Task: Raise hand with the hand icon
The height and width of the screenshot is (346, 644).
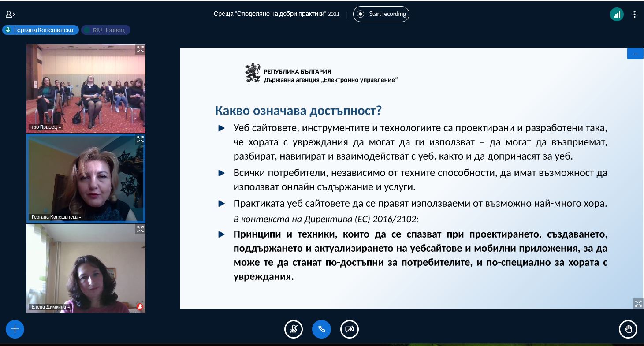Action: tap(628, 329)
